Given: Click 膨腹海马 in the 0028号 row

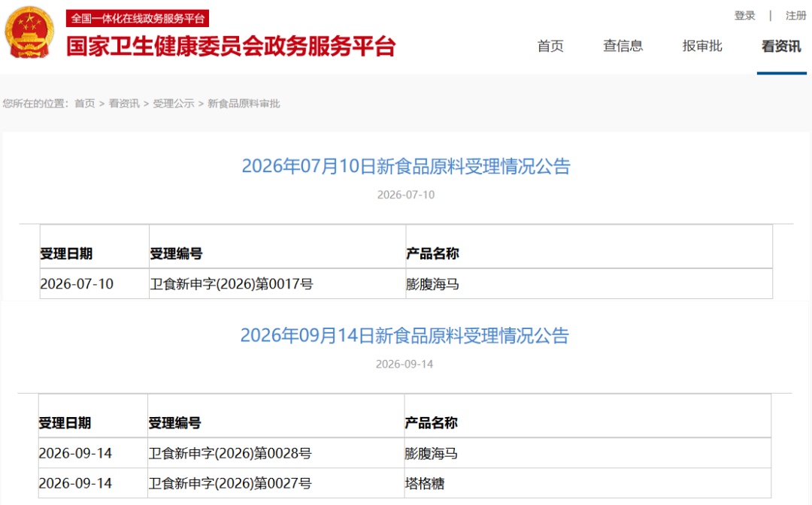Looking at the screenshot, I should coord(431,453).
